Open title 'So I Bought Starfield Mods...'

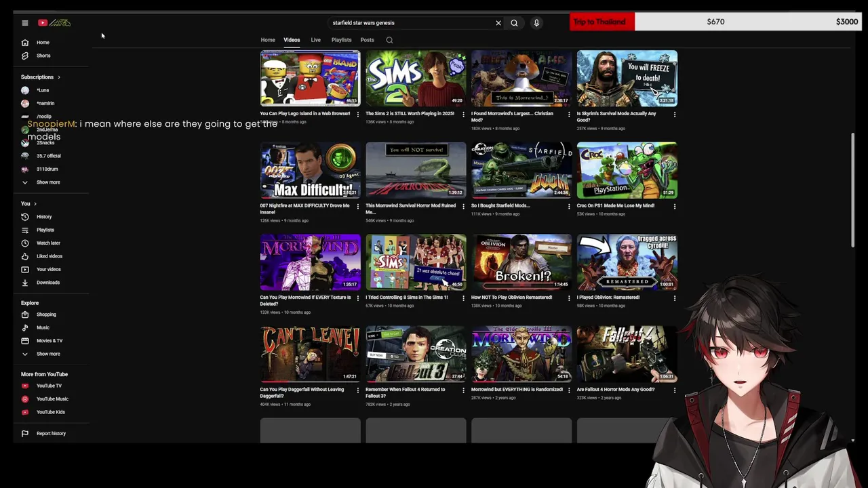[500, 205]
